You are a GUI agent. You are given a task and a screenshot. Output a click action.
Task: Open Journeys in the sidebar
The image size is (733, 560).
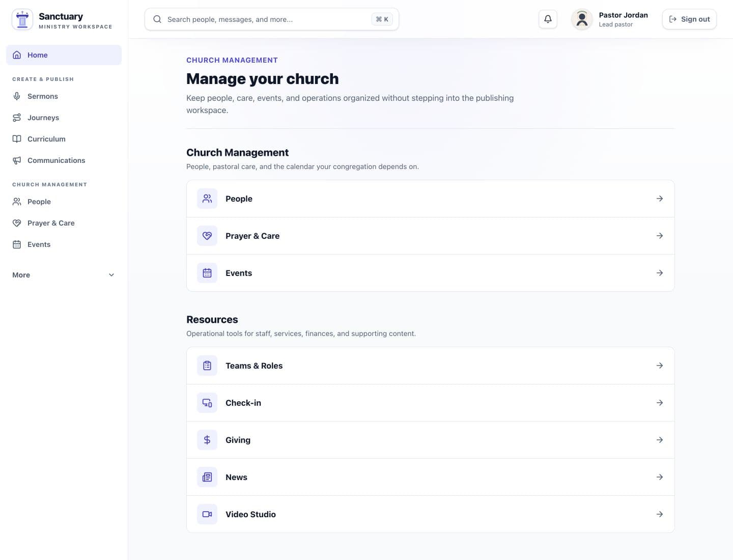pyautogui.click(x=64, y=118)
